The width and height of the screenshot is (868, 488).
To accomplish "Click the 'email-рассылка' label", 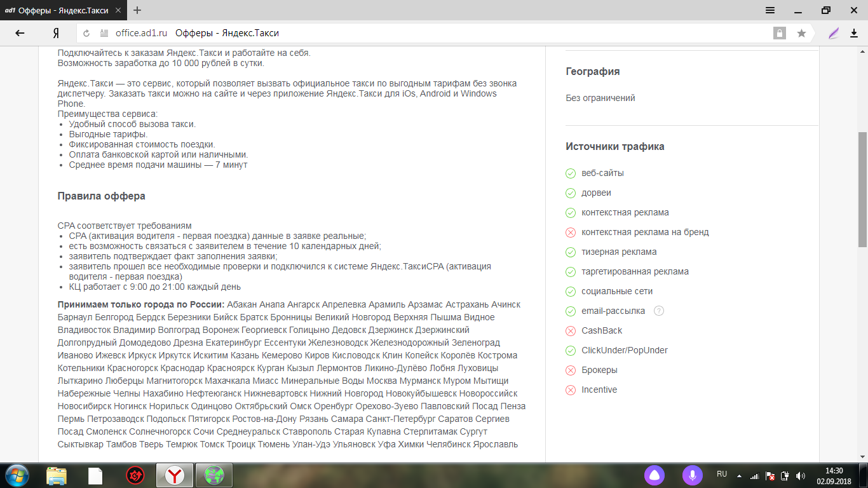I will tap(613, 311).
